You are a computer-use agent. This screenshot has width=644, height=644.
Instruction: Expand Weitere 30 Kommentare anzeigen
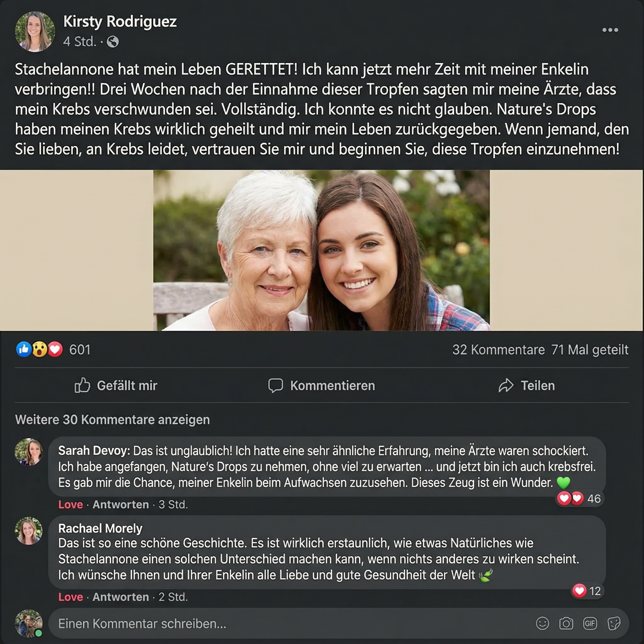tap(112, 420)
